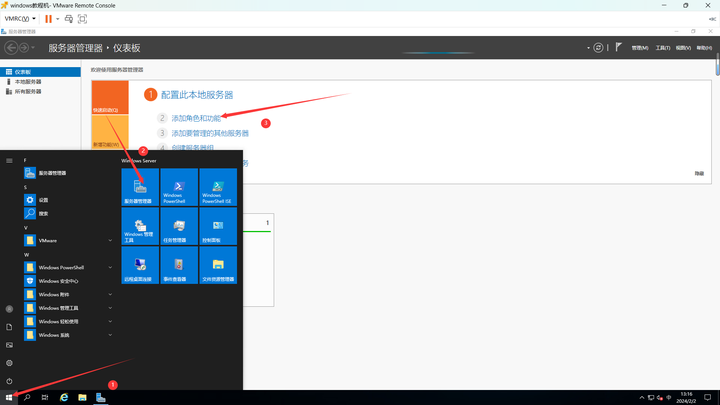
Task: Click the volume icon in system tray
Action: coord(660,398)
